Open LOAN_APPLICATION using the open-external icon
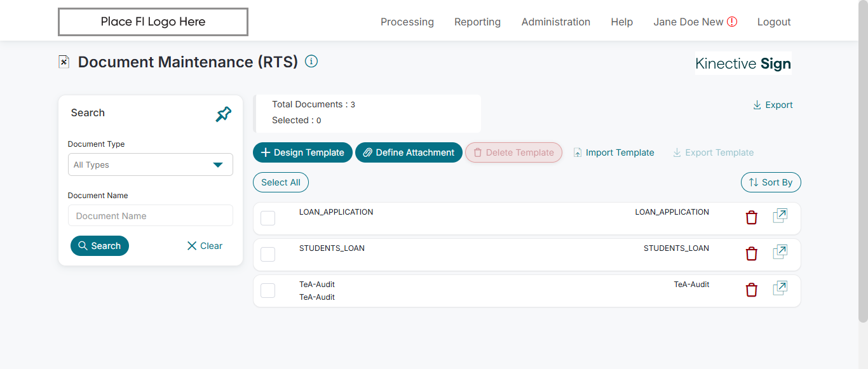Screen dimensions: 868x369 click(x=780, y=216)
